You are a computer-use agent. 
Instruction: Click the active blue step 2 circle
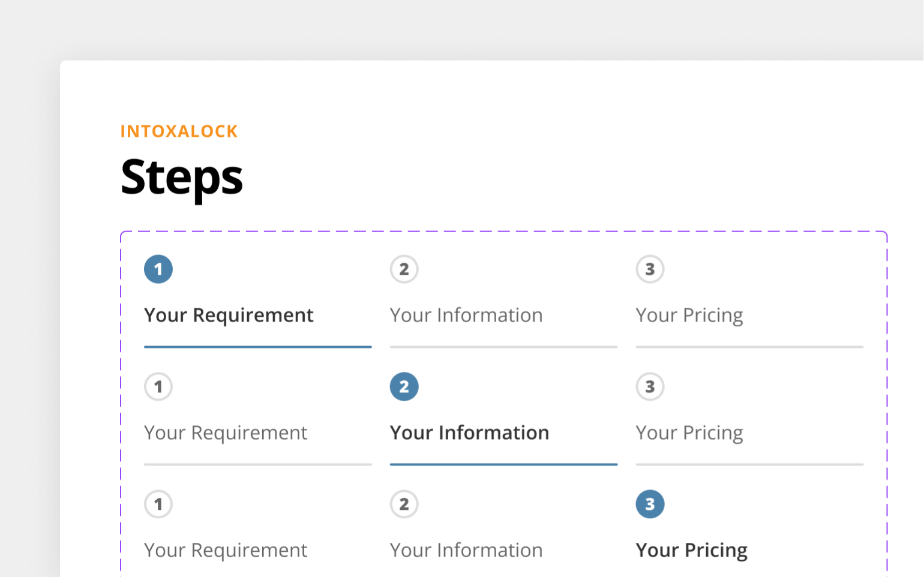click(404, 387)
